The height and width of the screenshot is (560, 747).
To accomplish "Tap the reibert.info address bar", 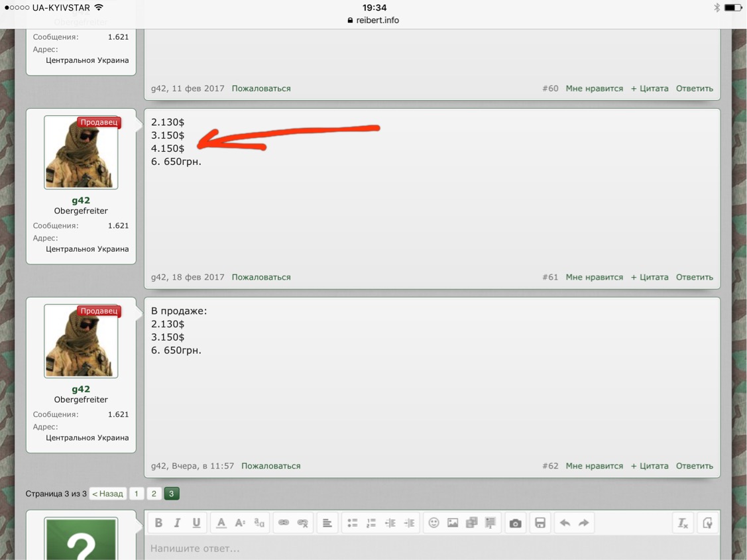I will [374, 21].
